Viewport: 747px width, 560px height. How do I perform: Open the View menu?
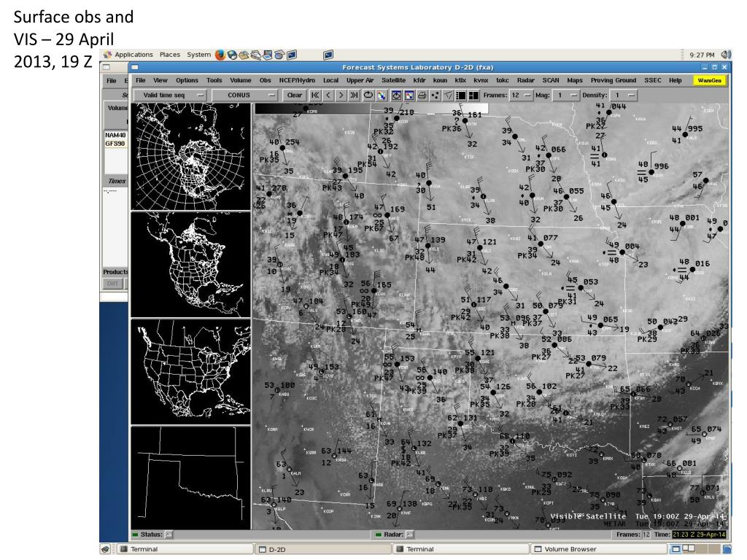160,80
